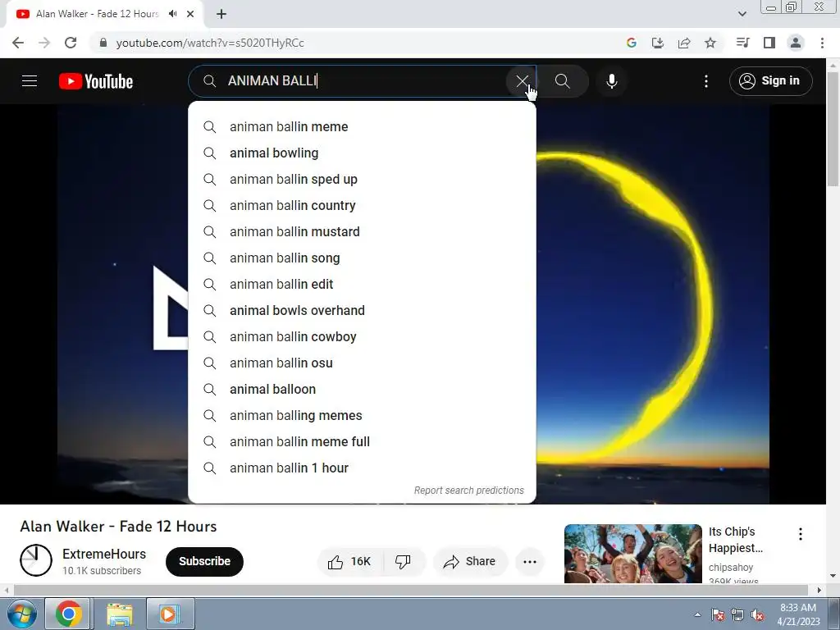Select 'animan ballin 1 hour' suggestion
Image resolution: width=840 pixels, height=630 pixels.
[x=362, y=468]
